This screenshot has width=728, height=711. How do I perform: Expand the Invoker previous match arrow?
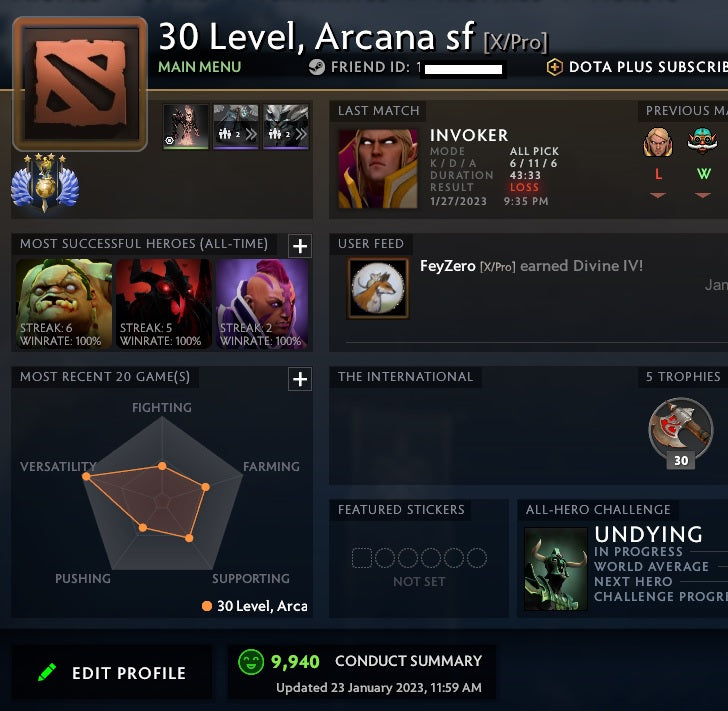click(x=658, y=196)
